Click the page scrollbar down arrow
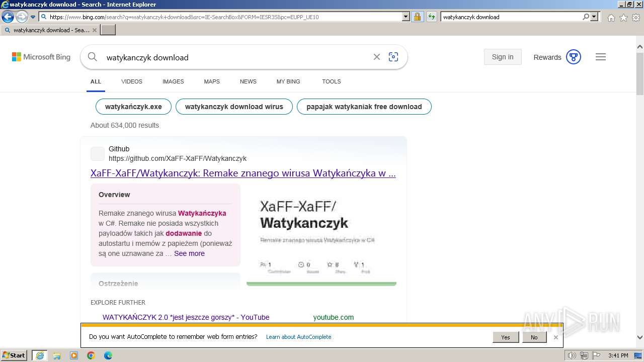The height and width of the screenshot is (362, 644). (640, 338)
